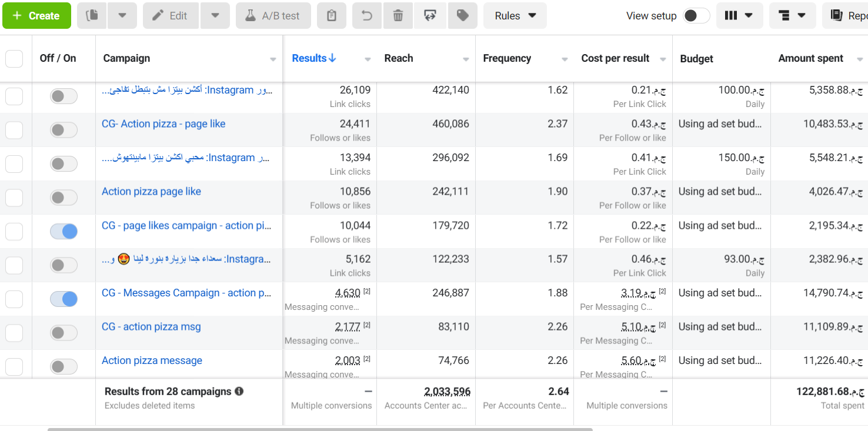The height and width of the screenshot is (431, 868).
Task: Click the Reach column header
Action: tap(399, 58)
